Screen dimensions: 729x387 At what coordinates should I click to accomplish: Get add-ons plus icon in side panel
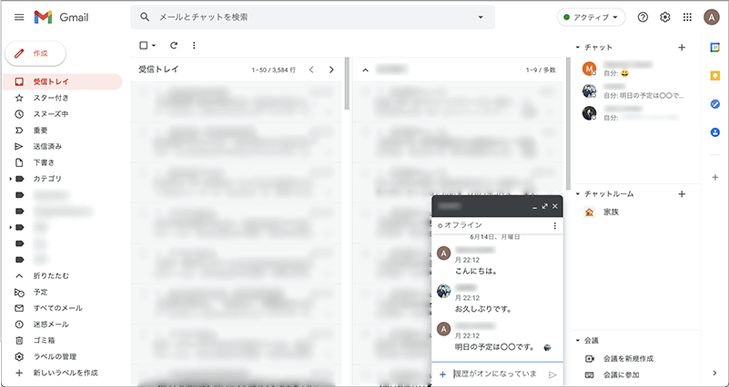pyautogui.click(x=715, y=177)
